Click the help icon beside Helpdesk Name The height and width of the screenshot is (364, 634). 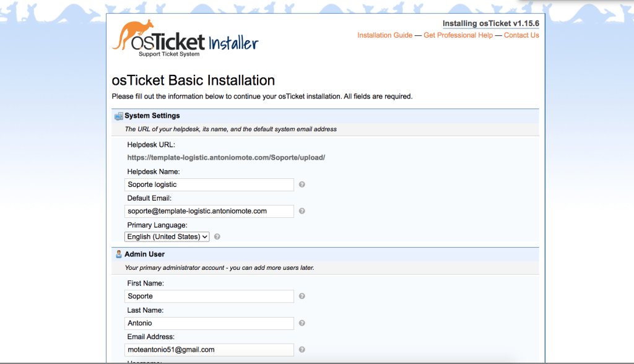(302, 184)
